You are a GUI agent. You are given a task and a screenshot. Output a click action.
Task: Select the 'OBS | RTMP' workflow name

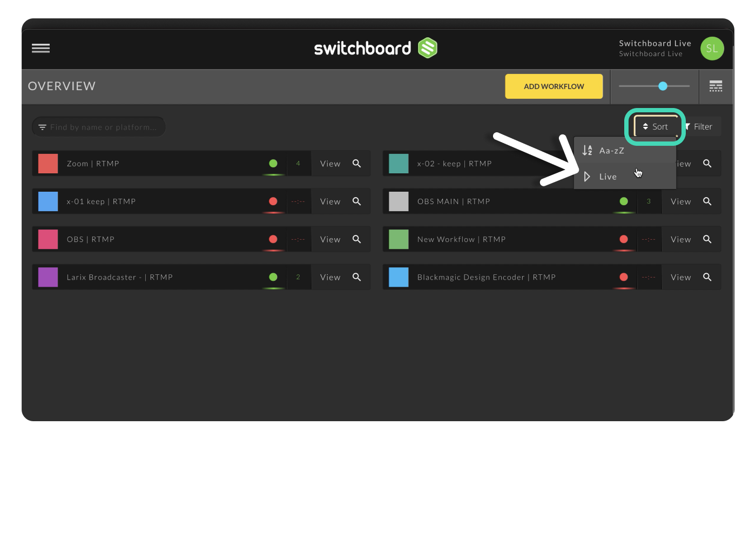[x=91, y=239]
